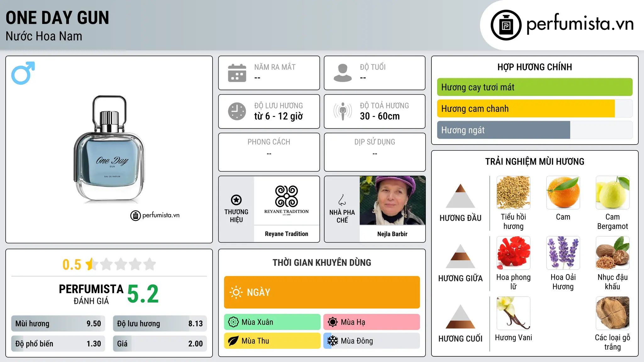Image resolution: width=644 pixels, height=362 pixels.
Task: Click the Hương cuối pyramid icon
Action: (460, 316)
